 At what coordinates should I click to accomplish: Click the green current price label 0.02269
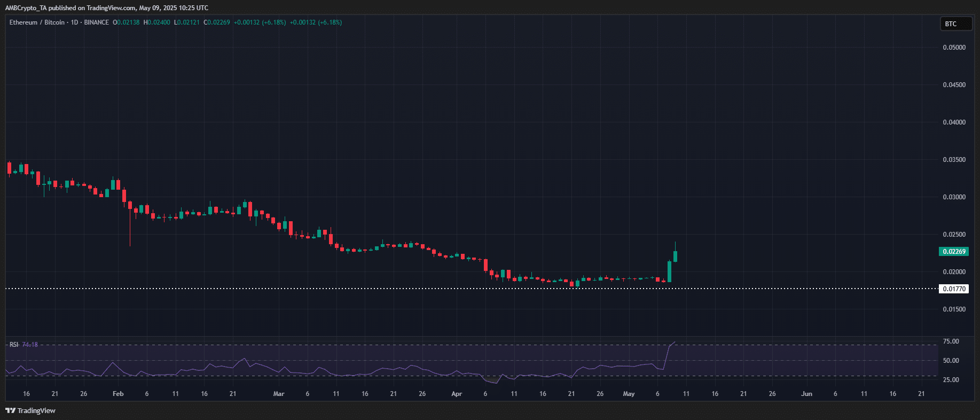[x=954, y=251]
